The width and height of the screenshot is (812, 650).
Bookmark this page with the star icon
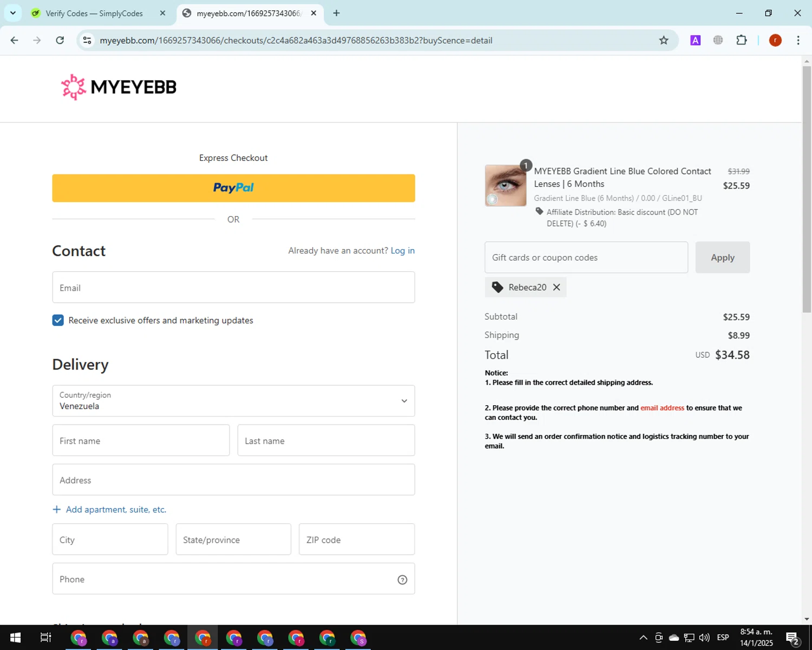[x=664, y=40]
